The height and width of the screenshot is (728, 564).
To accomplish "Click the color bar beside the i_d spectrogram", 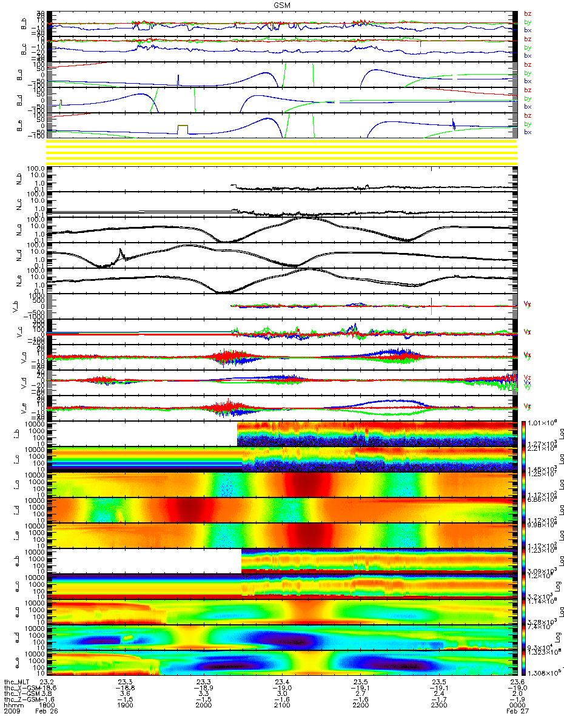I will [525, 509].
